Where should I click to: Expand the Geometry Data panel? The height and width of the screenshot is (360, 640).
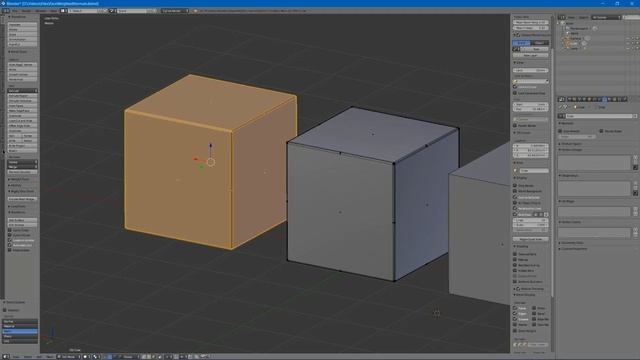[572, 243]
